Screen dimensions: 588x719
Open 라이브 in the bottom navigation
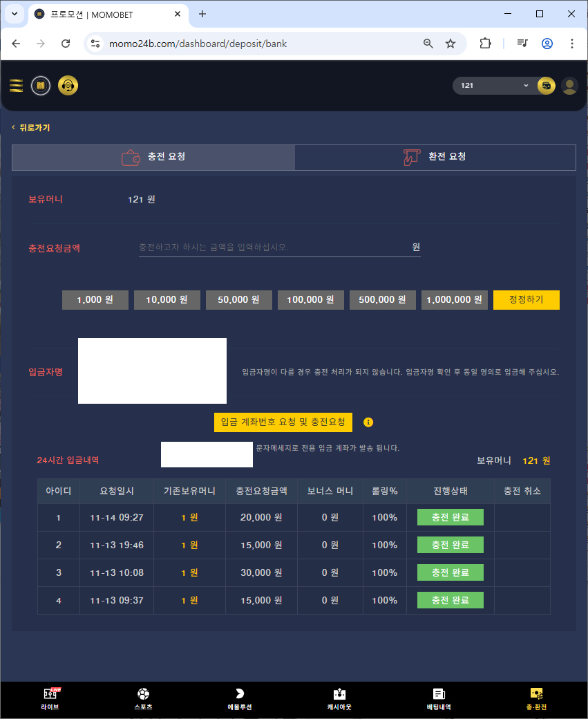(x=51, y=698)
